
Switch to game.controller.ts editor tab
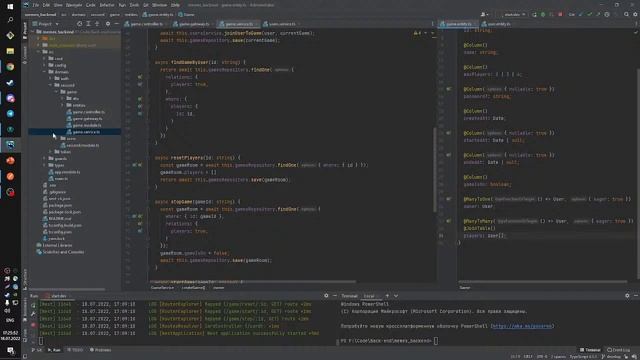pyautogui.click(x=146, y=24)
